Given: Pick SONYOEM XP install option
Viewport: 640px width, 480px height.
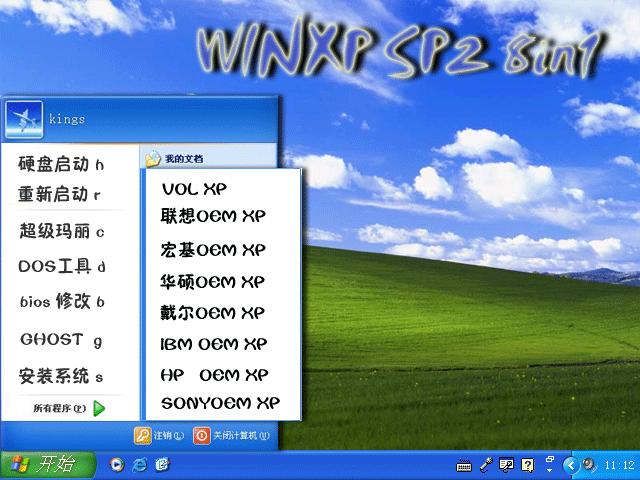Looking at the screenshot, I should coord(220,403).
